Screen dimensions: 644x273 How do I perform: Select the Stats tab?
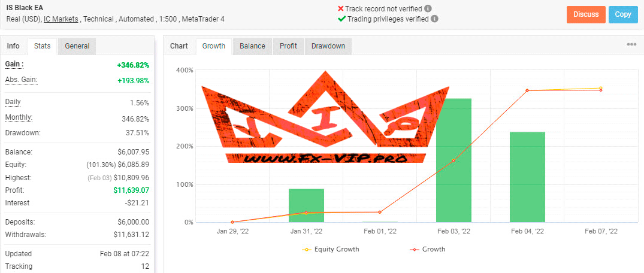point(43,46)
